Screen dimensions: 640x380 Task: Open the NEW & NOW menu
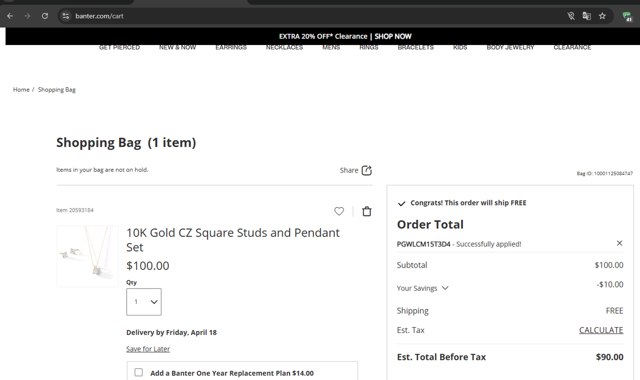click(x=178, y=47)
